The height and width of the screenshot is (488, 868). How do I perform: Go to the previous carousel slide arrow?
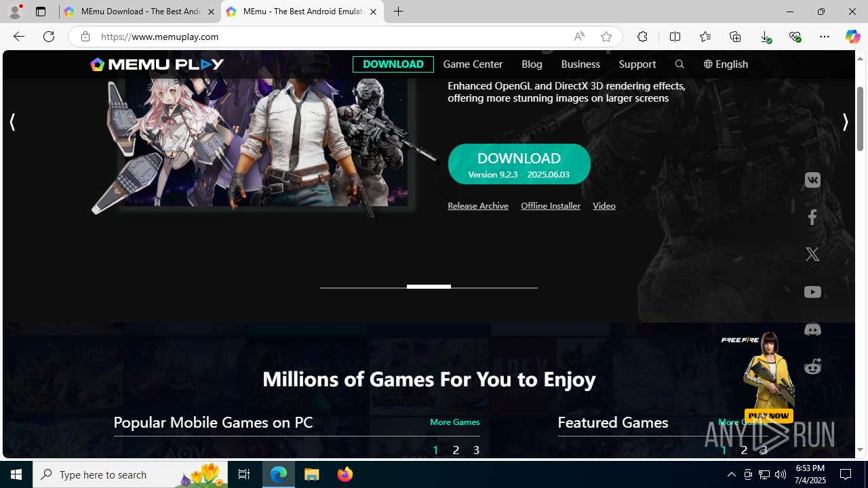[x=12, y=122]
